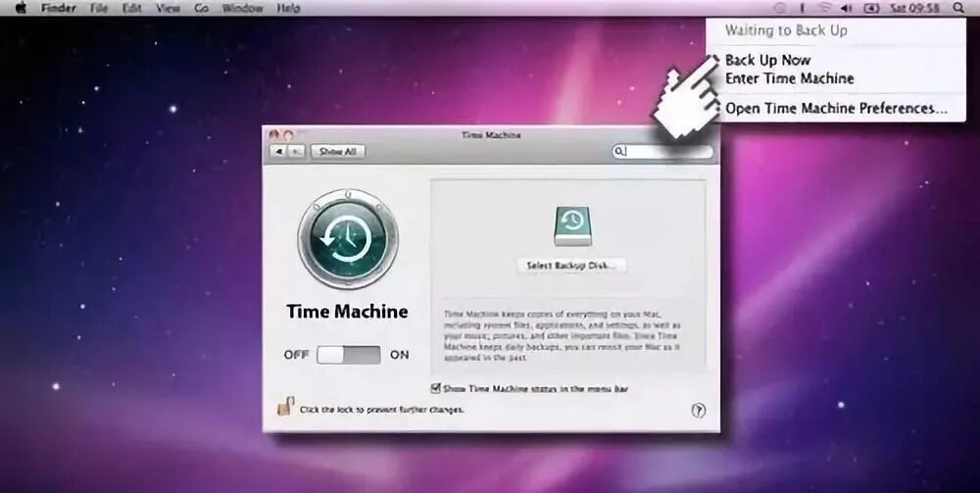Click the ON label beside the switch
The width and height of the screenshot is (980, 493).
400,354
